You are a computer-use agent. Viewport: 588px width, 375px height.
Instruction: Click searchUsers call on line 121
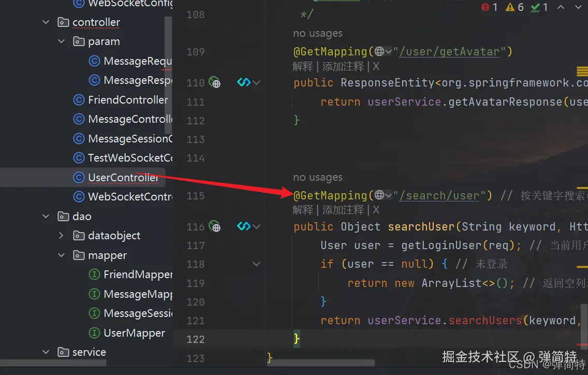(x=485, y=320)
